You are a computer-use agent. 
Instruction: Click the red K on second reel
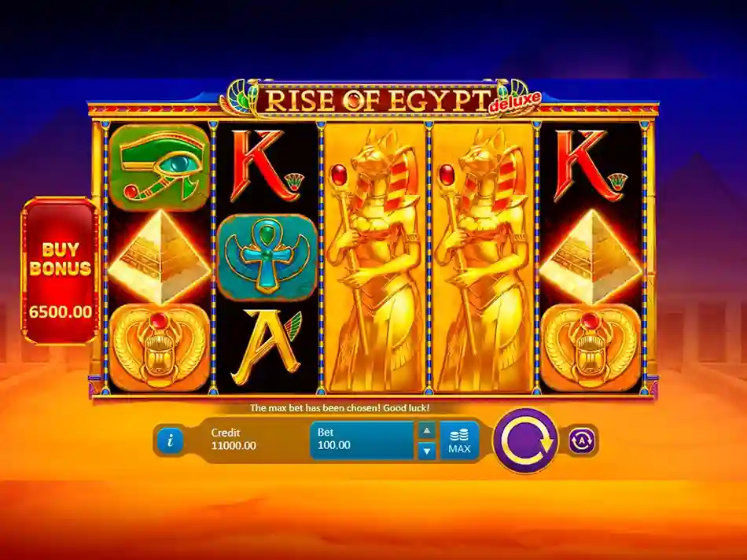pos(266,166)
